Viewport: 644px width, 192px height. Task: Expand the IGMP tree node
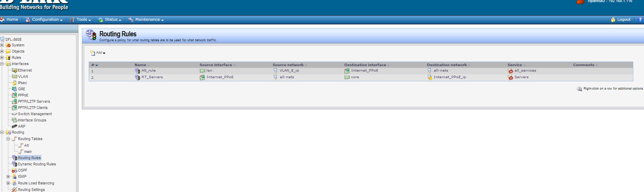pyautogui.click(x=8, y=176)
